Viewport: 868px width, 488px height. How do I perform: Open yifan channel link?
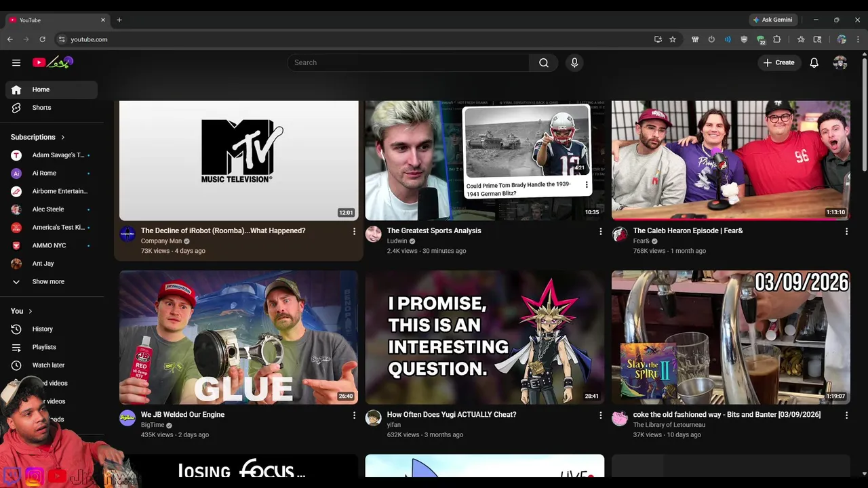click(393, 425)
